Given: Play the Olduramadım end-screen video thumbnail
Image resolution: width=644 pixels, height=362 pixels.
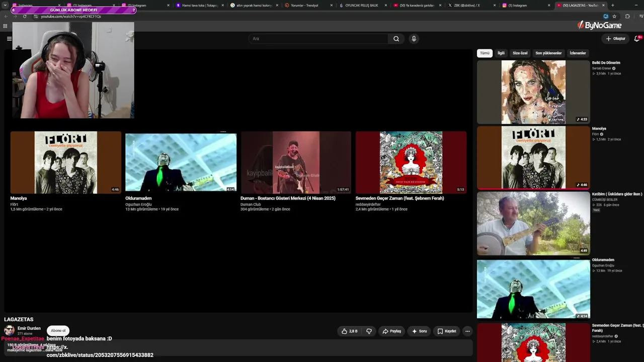Looking at the screenshot, I should [181, 162].
